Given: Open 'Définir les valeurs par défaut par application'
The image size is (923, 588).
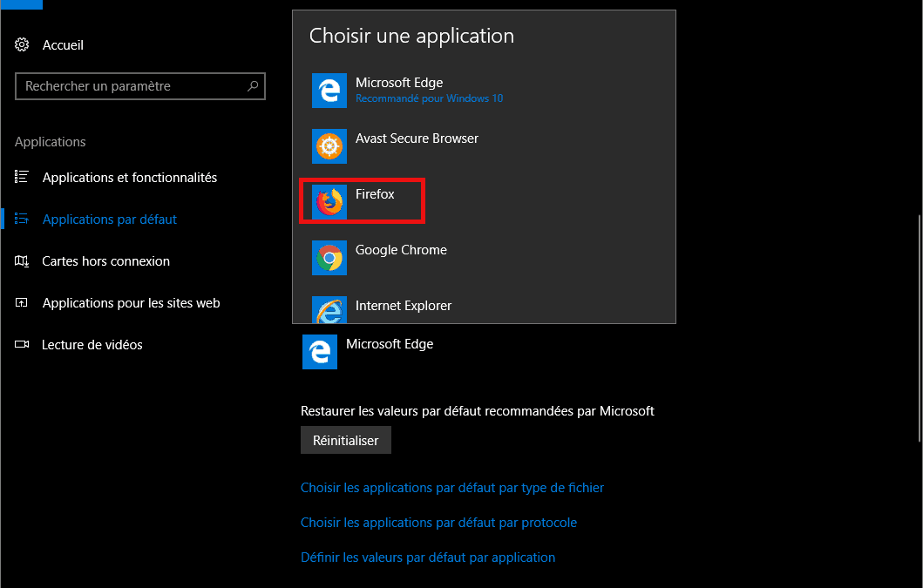Looking at the screenshot, I should (427, 558).
